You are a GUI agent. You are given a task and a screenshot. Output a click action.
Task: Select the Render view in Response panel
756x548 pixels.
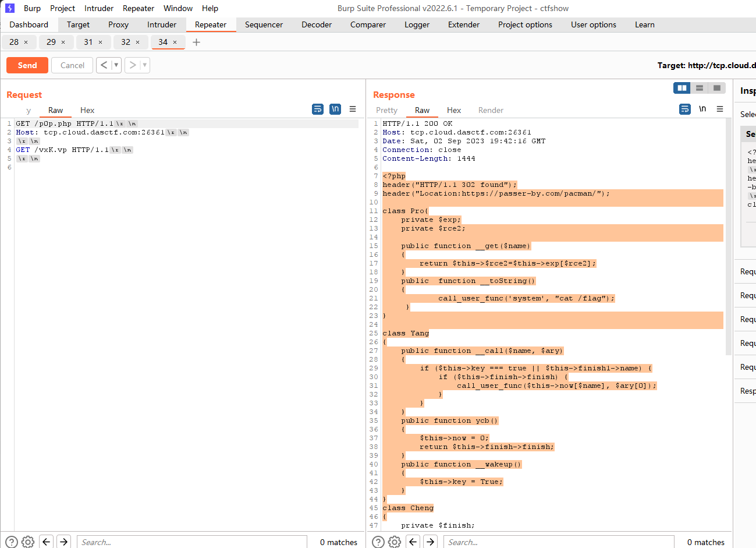[x=491, y=110]
